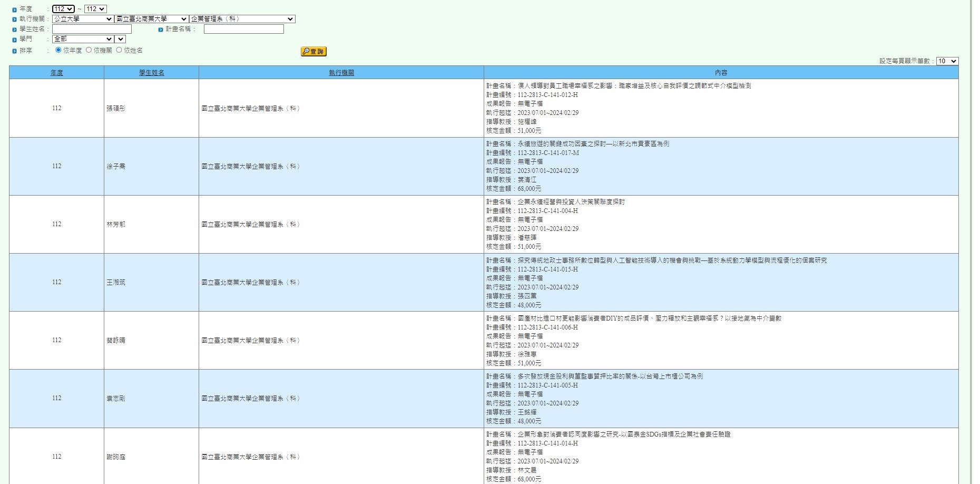Click project number 112-2813-C-141-005-H
Screen dimensions: 980x484
(547, 385)
